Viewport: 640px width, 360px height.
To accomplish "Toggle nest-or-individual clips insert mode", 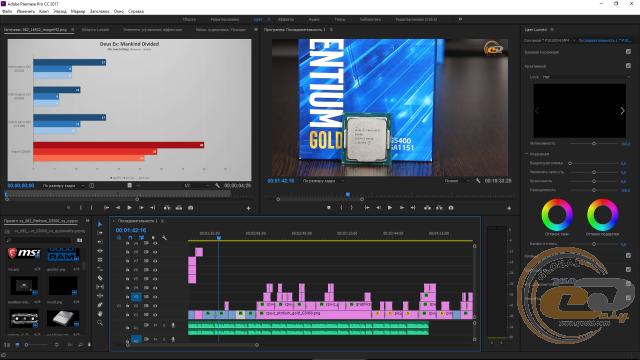I will tap(119, 238).
